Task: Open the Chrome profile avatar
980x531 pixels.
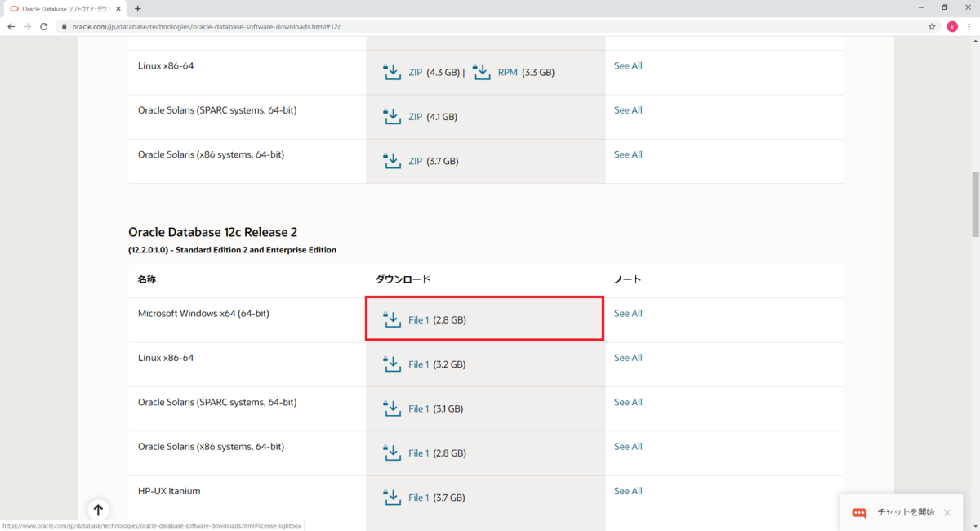Action: click(952, 26)
